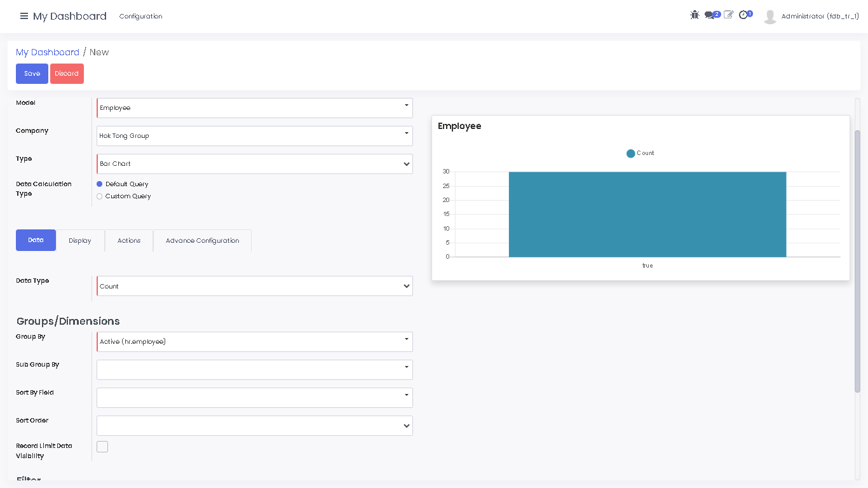
Task: Open the Type dropdown set to Bar Chart
Action: [x=254, y=164]
